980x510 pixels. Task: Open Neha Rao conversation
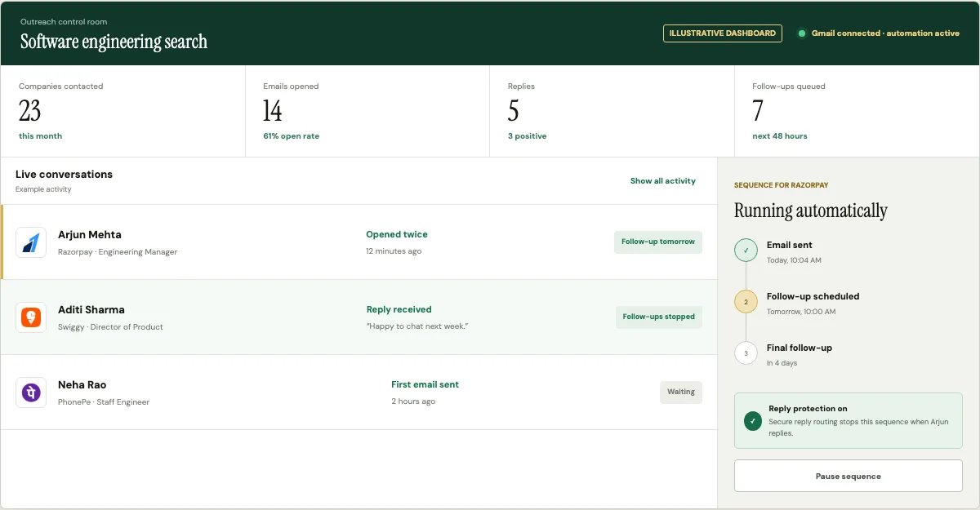359,392
